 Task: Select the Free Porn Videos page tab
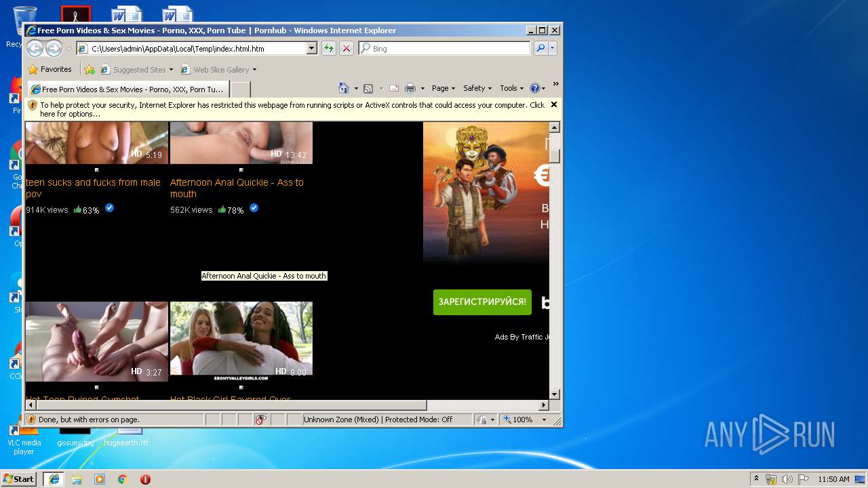click(x=127, y=89)
